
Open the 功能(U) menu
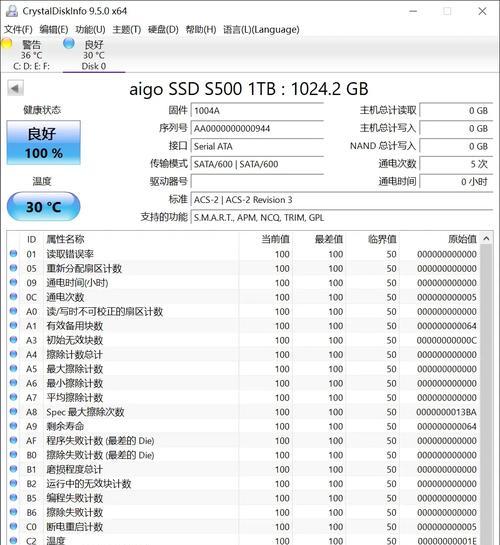(x=90, y=30)
